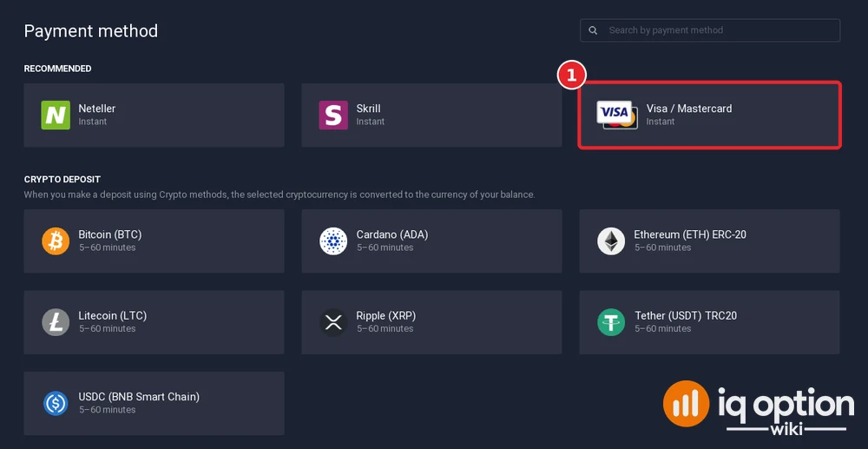Image resolution: width=868 pixels, height=449 pixels.
Task: Click the gray Litecoin logo icon
Action: coord(56,322)
